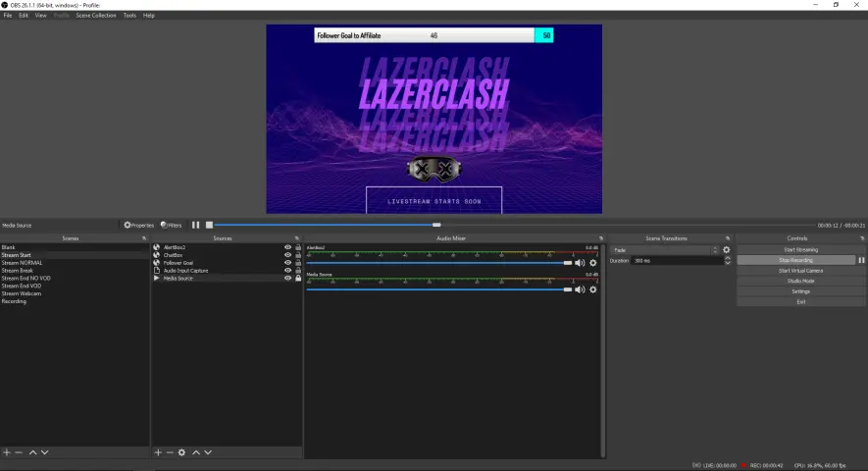This screenshot has height=471, width=868.
Task: Open the Scene Collection menu
Action: (96, 16)
